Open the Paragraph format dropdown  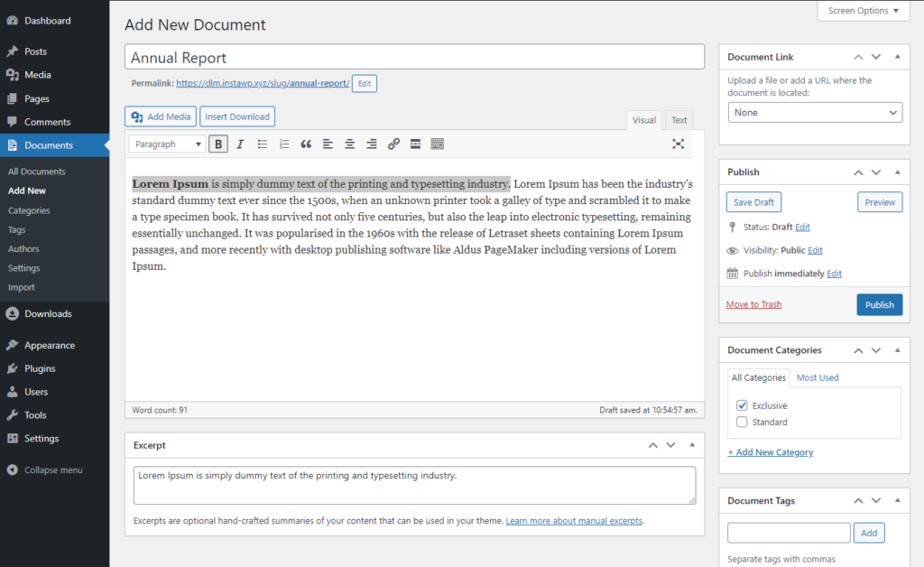(169, 144)
